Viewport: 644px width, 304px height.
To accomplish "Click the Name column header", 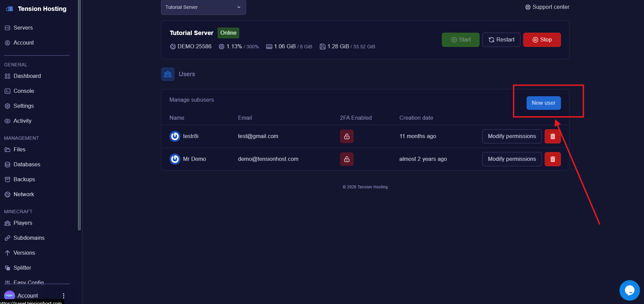I will [177, 118].
